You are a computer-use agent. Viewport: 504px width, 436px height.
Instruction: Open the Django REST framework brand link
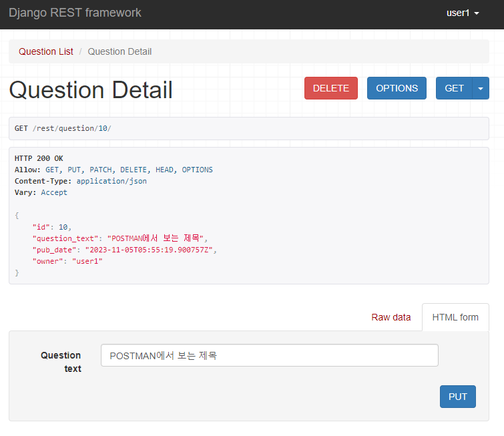pyautogui.click(x=75, y=13)
